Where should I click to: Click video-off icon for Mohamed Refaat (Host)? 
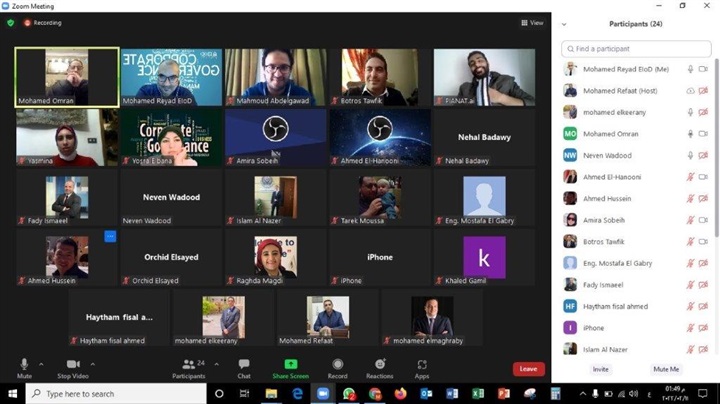point(703,91)
